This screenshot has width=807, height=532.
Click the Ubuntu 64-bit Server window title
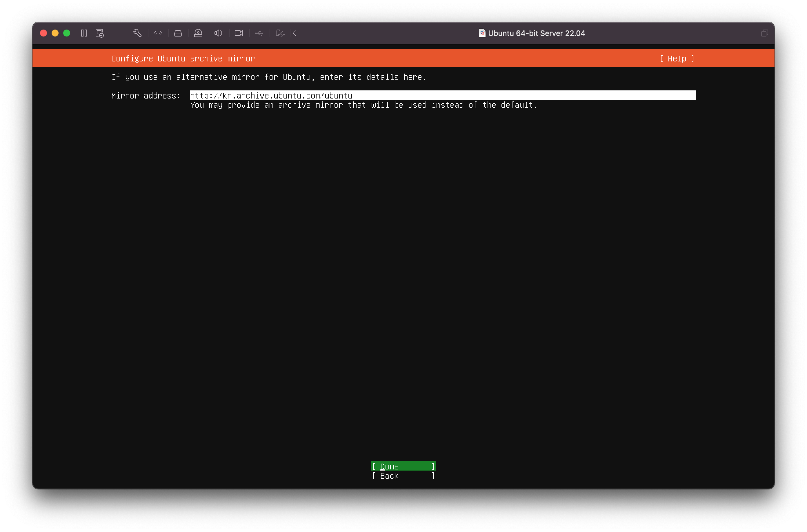[x=536, y=33]
